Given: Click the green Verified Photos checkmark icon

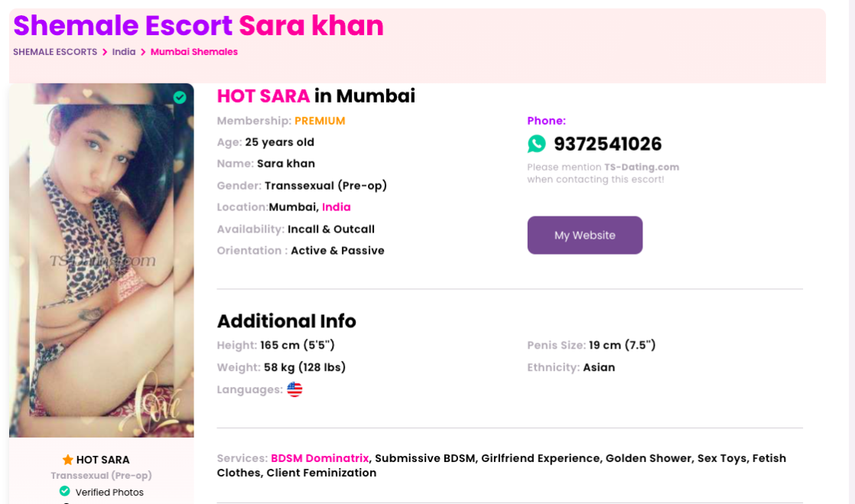Looking at the screenshot, I should coord(65,492).
